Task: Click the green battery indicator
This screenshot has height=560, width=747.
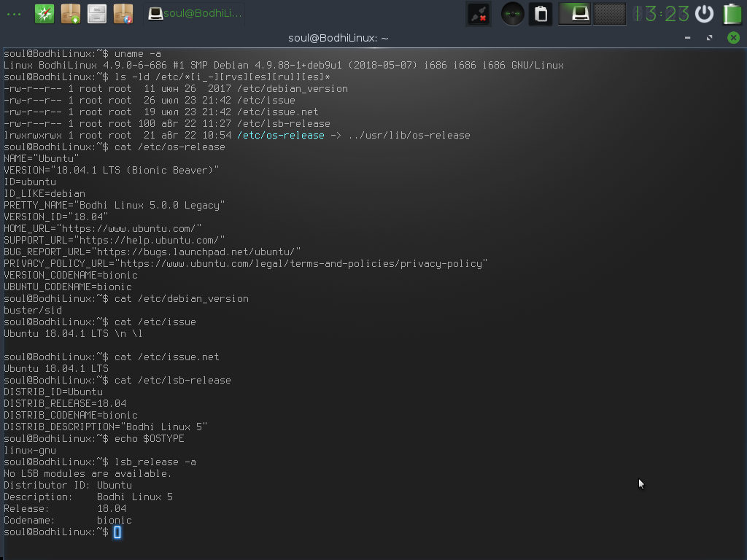Action: pos(732,14)
